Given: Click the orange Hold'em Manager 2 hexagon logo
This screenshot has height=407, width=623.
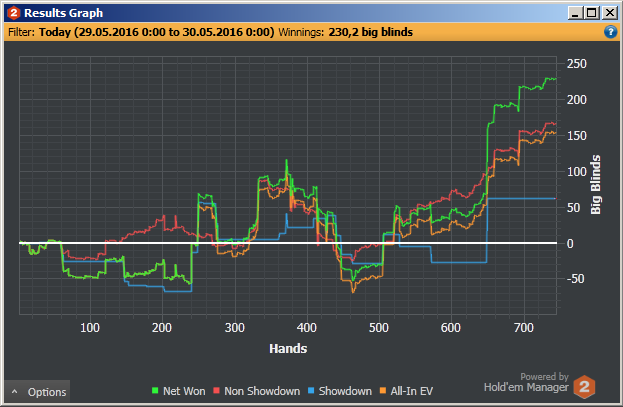Looking at the screenshot, I should 584,387.
